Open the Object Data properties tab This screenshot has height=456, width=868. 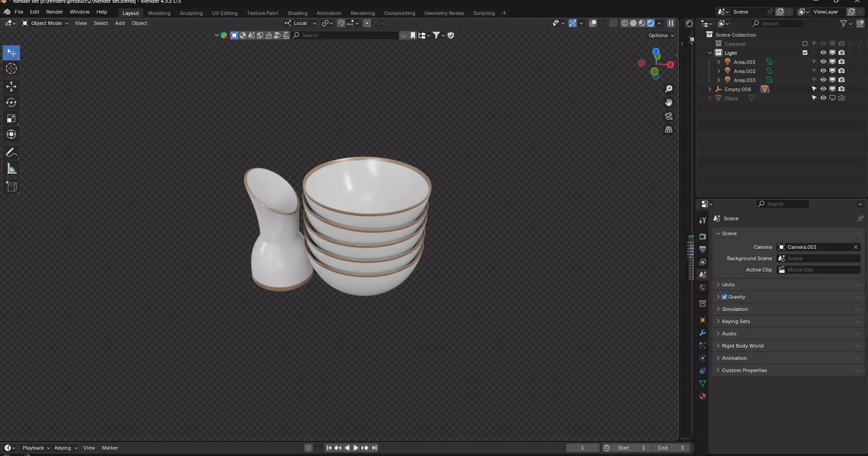point(703,383)
